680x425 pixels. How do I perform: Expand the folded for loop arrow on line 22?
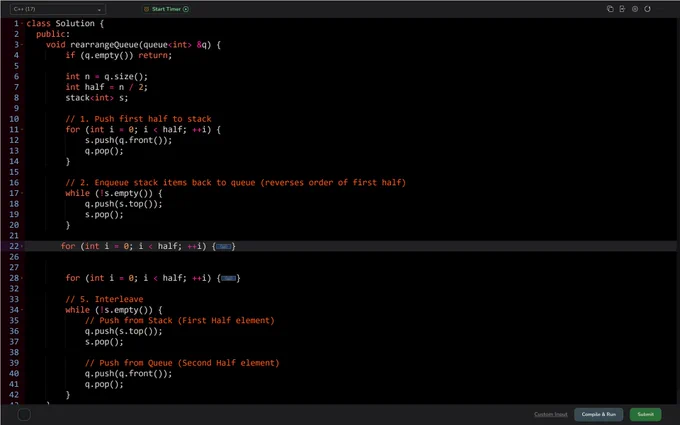22,246
